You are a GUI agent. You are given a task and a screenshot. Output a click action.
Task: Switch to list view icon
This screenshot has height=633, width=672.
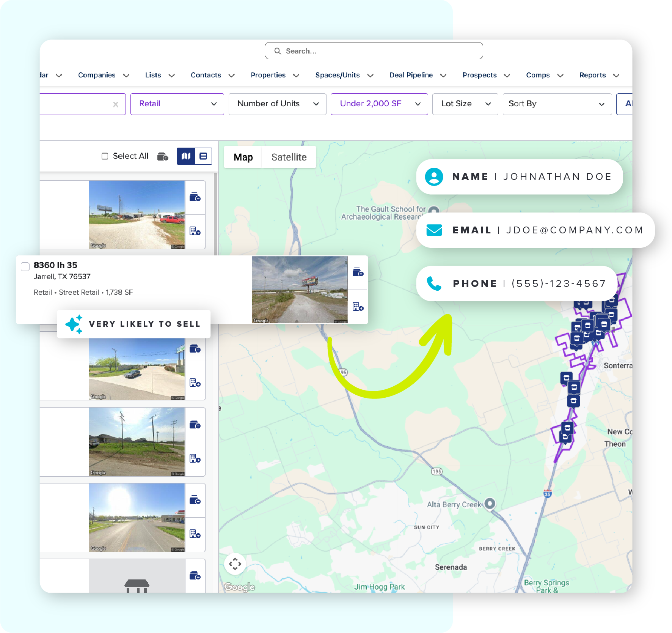coord(203,156)
